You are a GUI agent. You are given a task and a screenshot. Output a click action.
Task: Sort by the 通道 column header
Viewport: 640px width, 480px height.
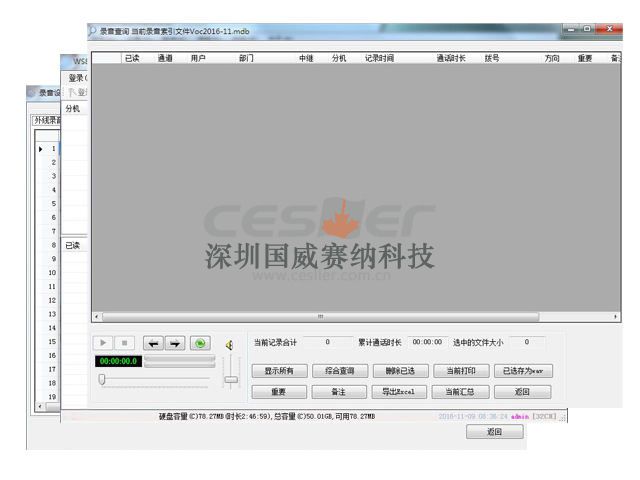coord(165,58)
